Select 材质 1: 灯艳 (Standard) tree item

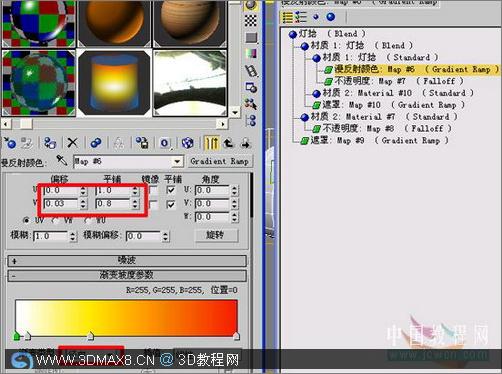375,57
